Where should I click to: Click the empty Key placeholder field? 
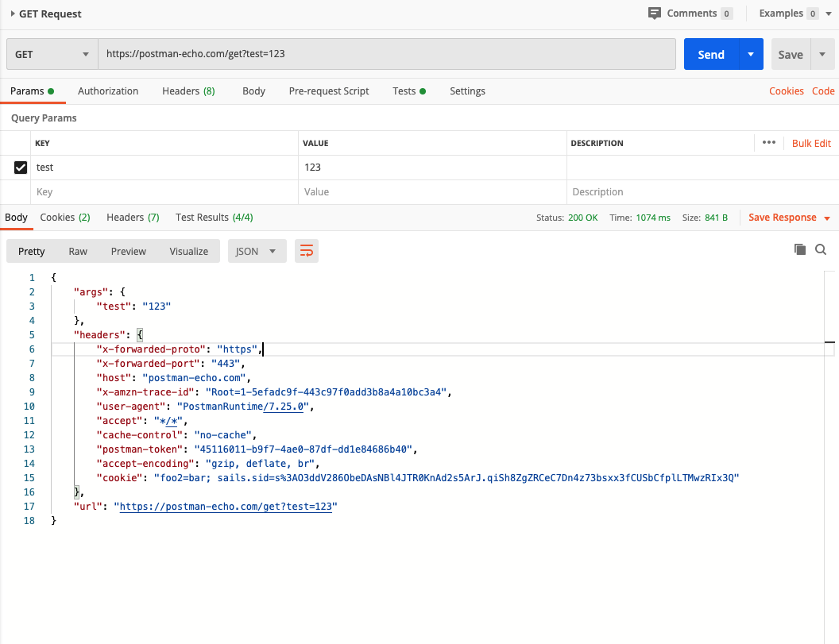coord(164,192)
